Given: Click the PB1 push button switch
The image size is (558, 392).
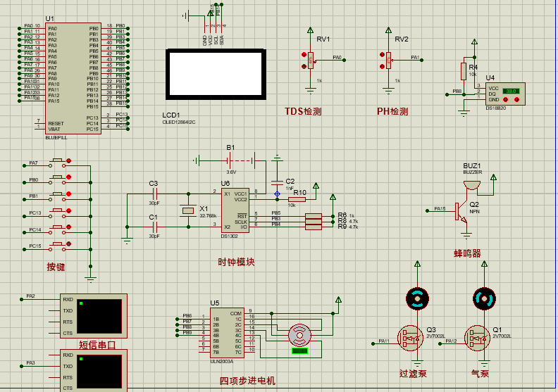Looking at the screenshot, I should pyautogui.click(x=57, y=196).
